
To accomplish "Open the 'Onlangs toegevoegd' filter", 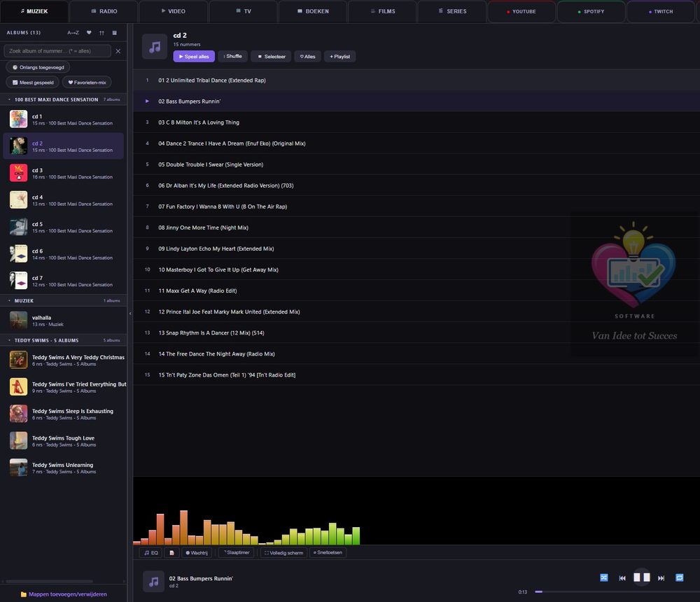I will point(38,67).
